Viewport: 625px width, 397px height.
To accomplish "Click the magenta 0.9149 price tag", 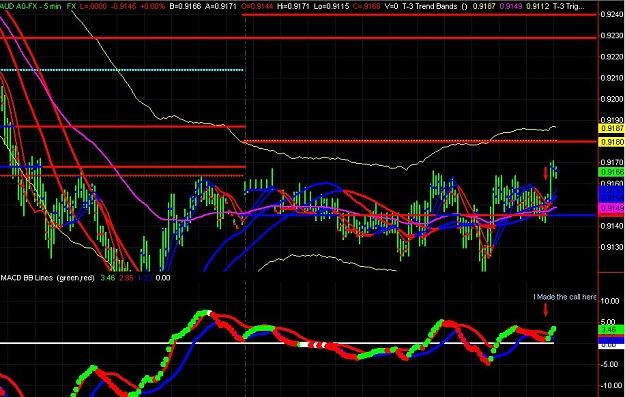I will point(611,208).
